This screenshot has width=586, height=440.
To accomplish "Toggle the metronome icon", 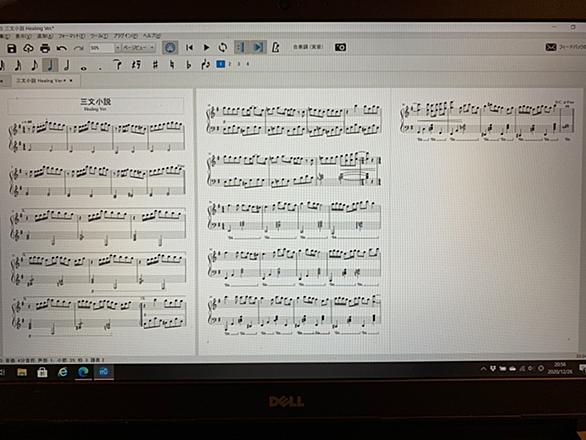I will (x=276, y=47).
